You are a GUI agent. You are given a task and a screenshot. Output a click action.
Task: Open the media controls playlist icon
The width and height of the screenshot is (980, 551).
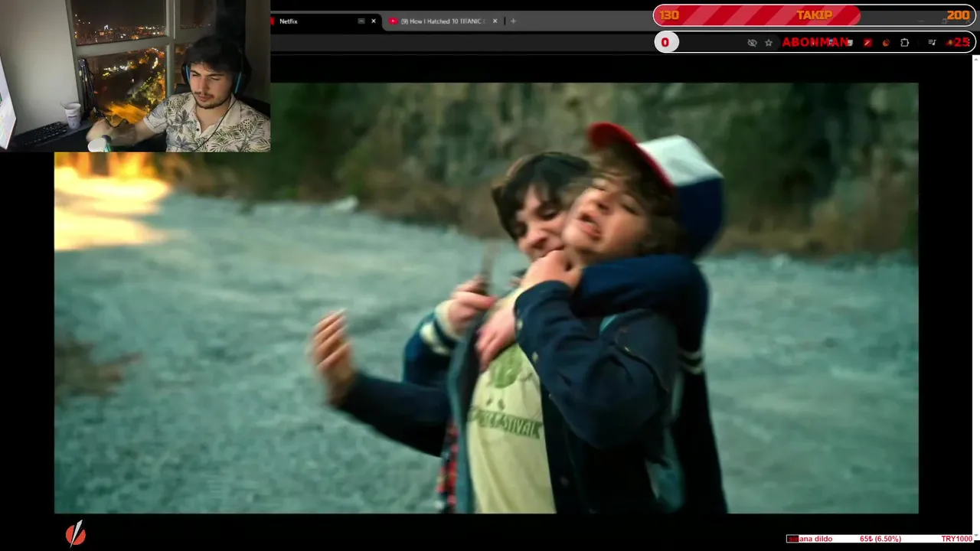(932, 43)
